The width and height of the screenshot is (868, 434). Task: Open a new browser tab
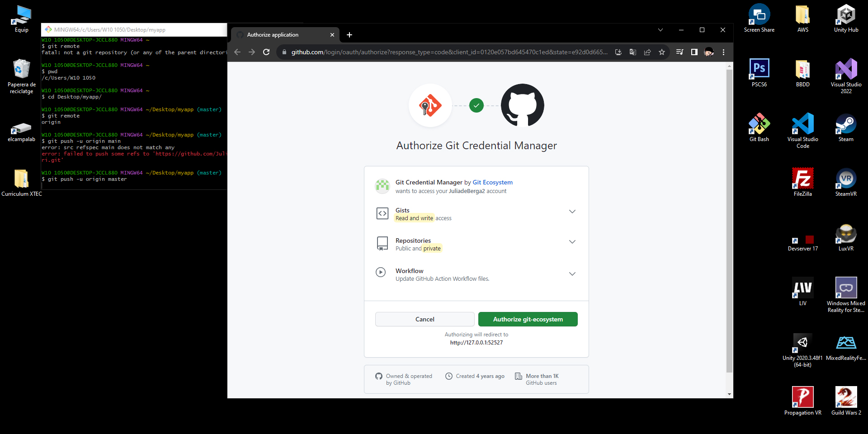pyautogui.click(x=349, y=35)
